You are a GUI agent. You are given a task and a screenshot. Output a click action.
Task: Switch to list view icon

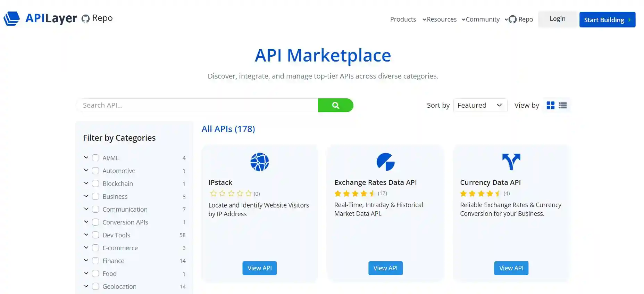[x=562, y=105]
